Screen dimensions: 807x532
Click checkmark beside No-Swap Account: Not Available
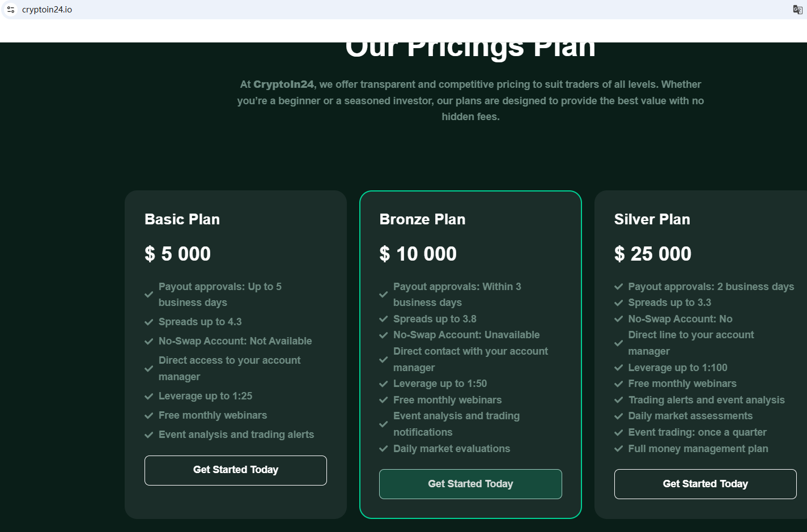point(149,342)
